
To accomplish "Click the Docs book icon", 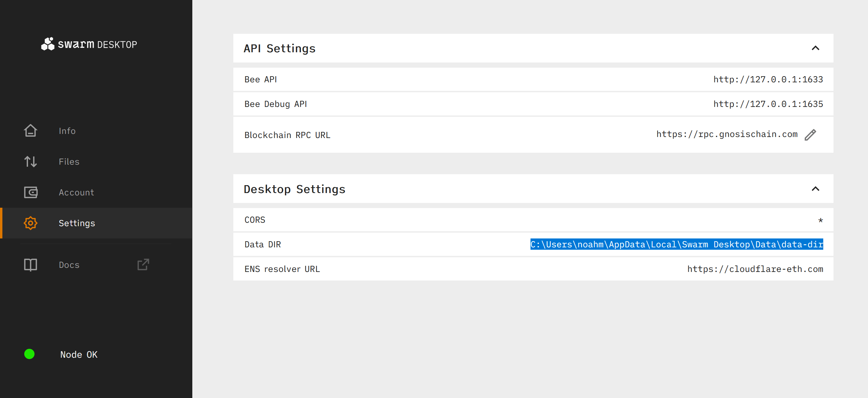I will coord(30,265).
